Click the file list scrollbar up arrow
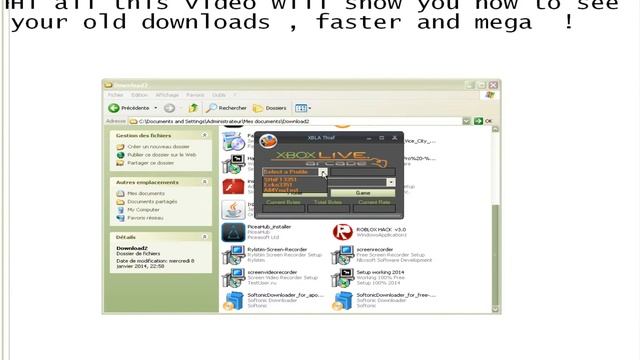This screenshot has width=640, height=360. pos(495,129)
